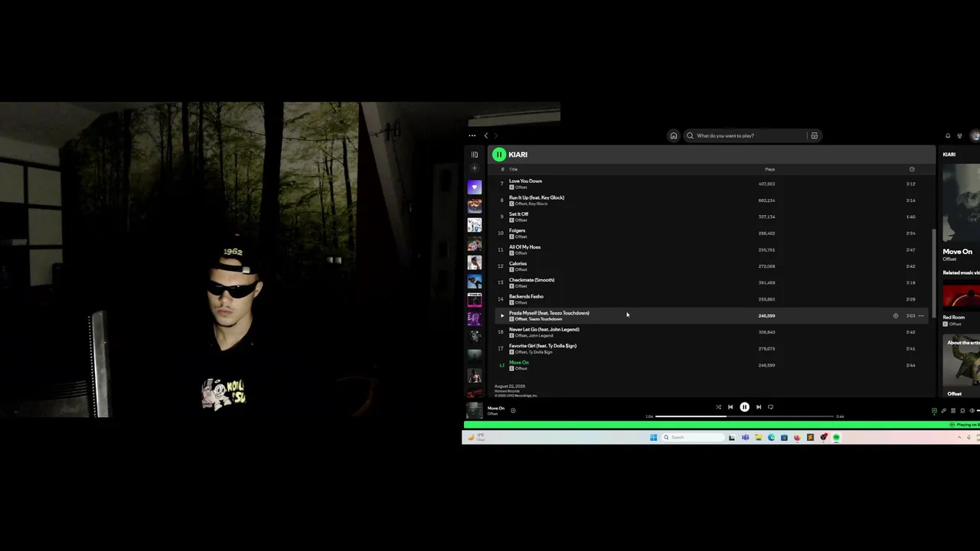Open Browse icon inside the search bar
This screenshot has width=980, height=551.
(x=815, y=135)
